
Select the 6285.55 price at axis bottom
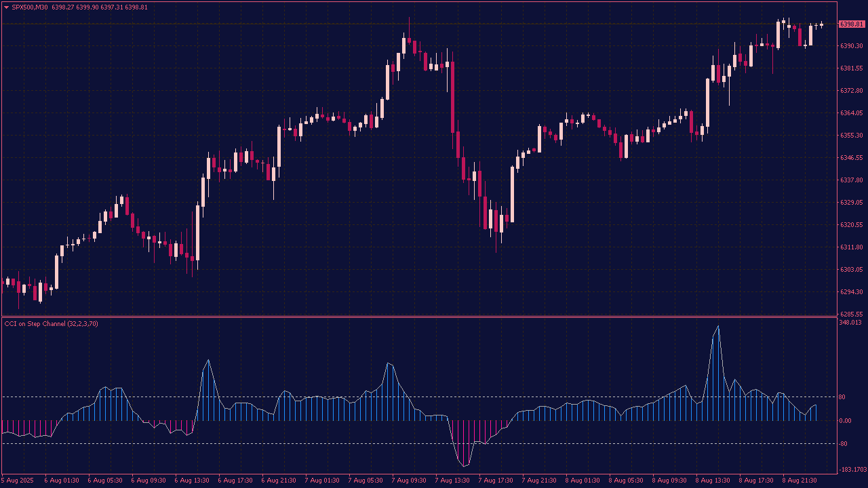[851, 314]
